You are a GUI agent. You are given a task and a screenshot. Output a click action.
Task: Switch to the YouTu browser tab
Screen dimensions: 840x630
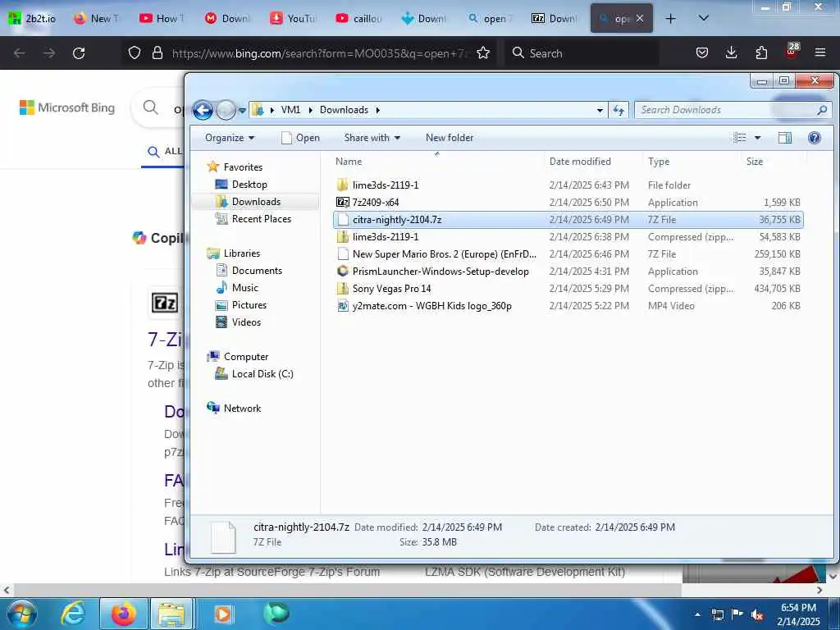[x=293, y=18]
